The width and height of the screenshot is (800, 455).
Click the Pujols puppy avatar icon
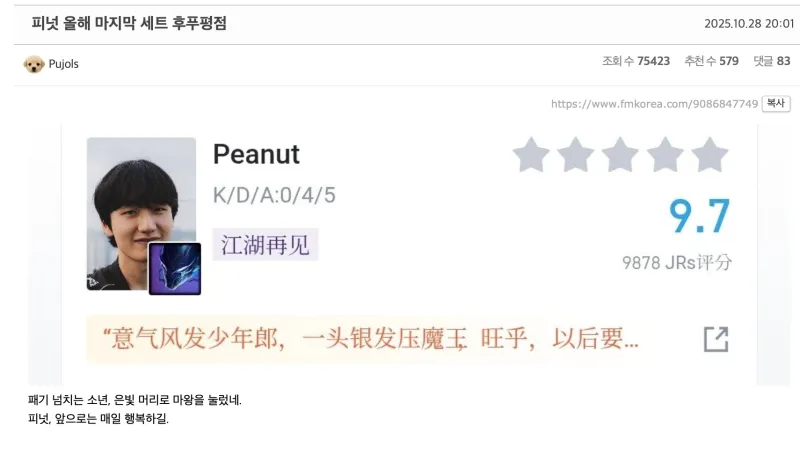click(34, 64)
